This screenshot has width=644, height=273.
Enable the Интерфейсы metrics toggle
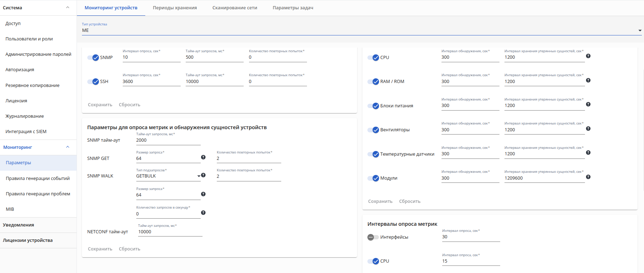373,237
